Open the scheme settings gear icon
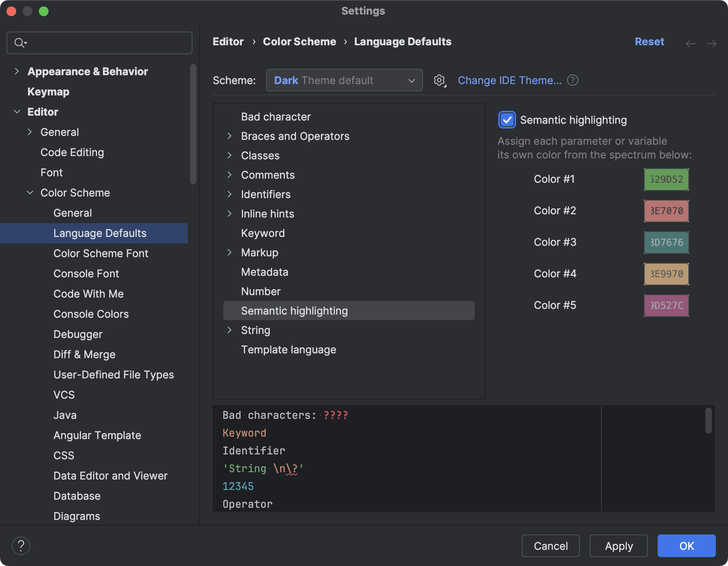The image size is (728, 566). (x=439, y=80)
